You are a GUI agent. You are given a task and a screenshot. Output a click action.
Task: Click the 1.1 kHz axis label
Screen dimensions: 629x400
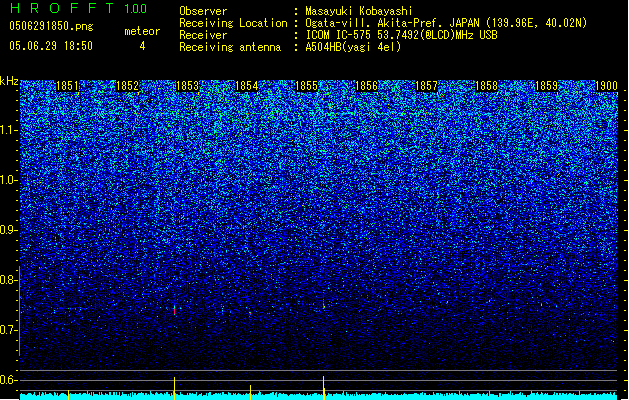coord(9,130)
